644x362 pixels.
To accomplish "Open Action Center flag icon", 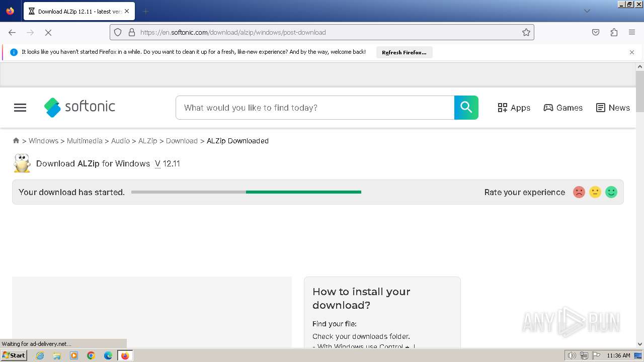I will [x=595, y=355].
